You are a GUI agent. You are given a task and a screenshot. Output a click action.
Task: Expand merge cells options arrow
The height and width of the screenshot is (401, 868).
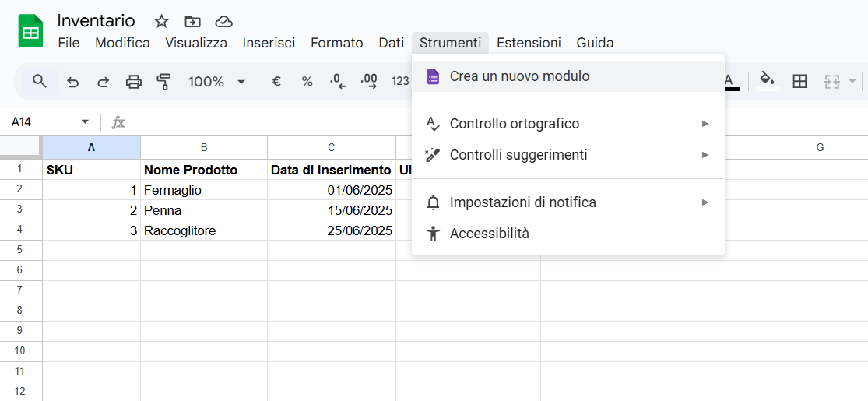(x=852, y=82)
